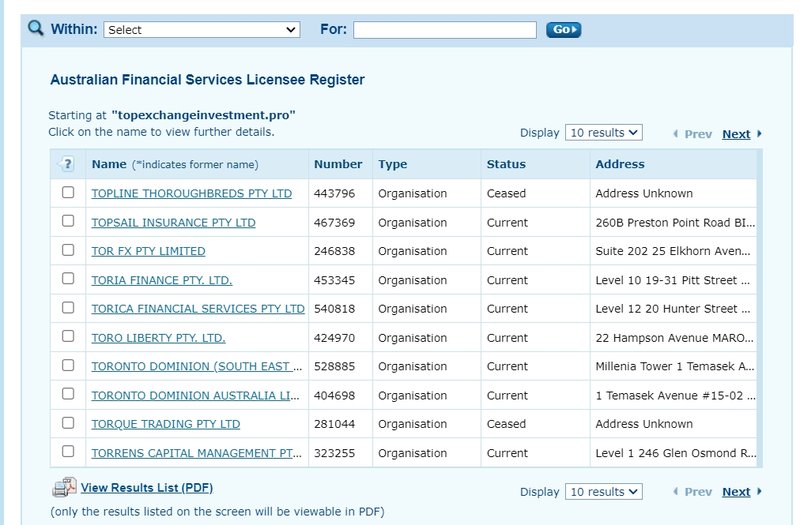
Task: View Torque Trading Pty Ltd details
Action: click(x=166, y=424)
